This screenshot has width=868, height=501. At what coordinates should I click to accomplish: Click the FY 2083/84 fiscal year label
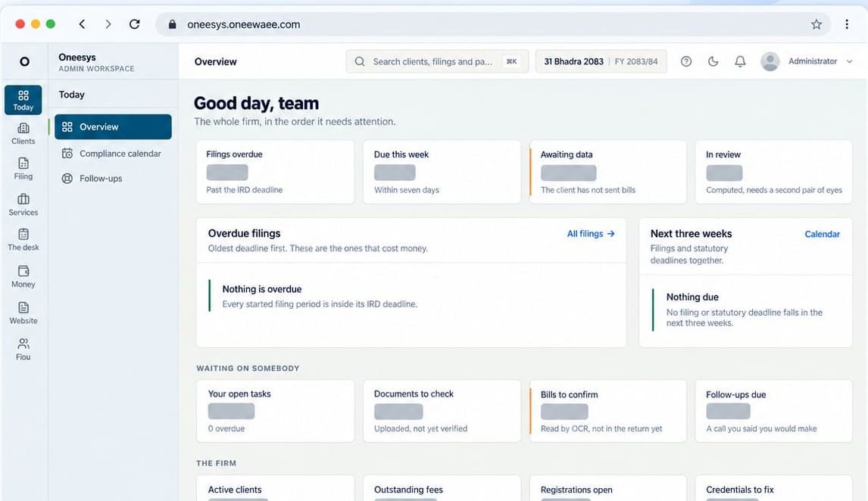tap(636, 61)
